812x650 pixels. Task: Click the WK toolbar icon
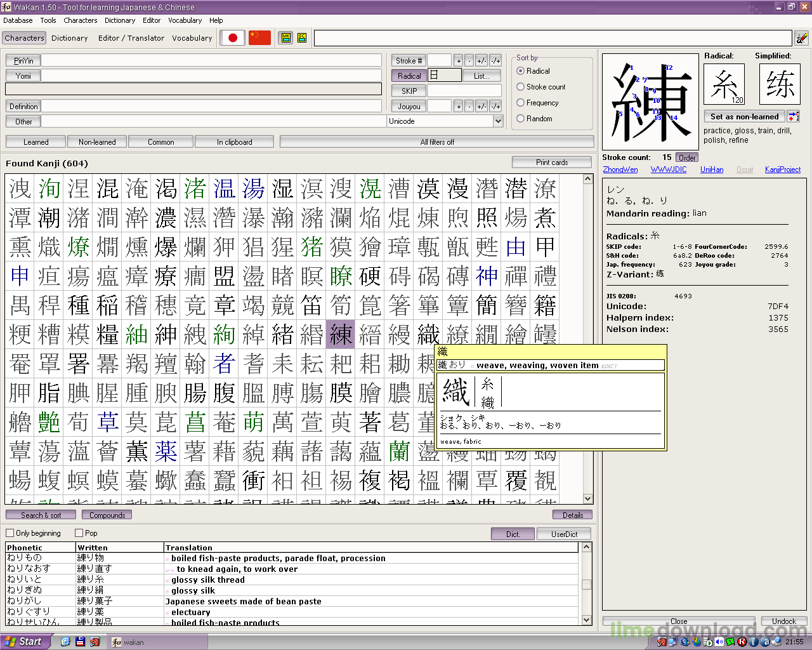pyautogui.click(x=286, y=38)
